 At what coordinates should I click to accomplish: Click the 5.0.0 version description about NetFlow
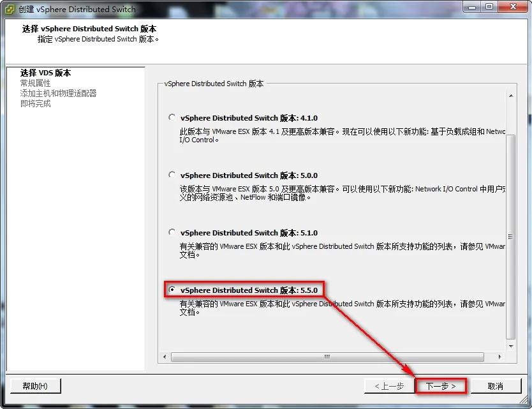pos(342,193)
